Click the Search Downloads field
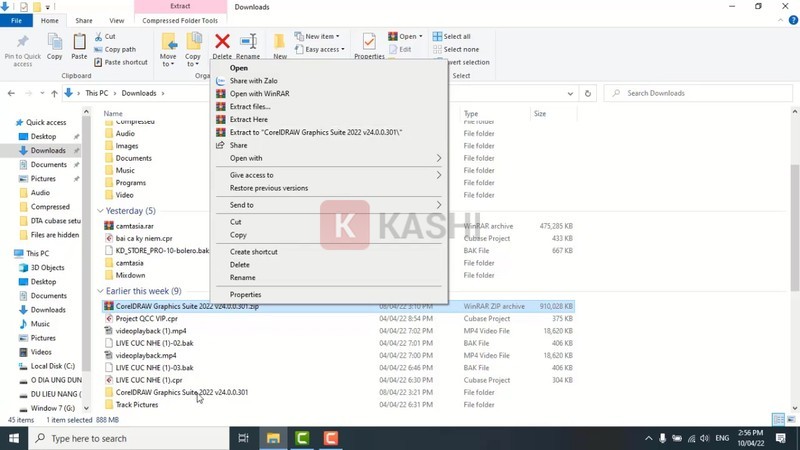The image size is (800, 450). pyautogui.click(x=698, y=93)
